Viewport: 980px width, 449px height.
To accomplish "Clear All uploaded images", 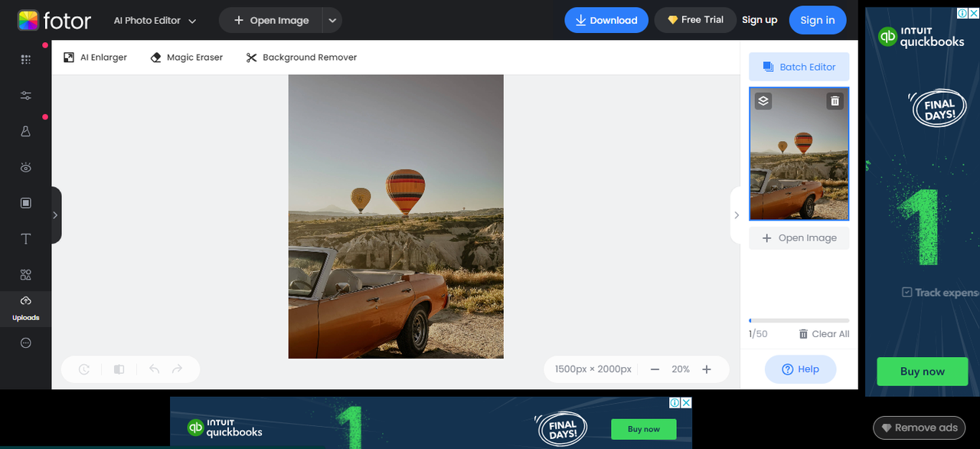I will (x=824, y=334).
